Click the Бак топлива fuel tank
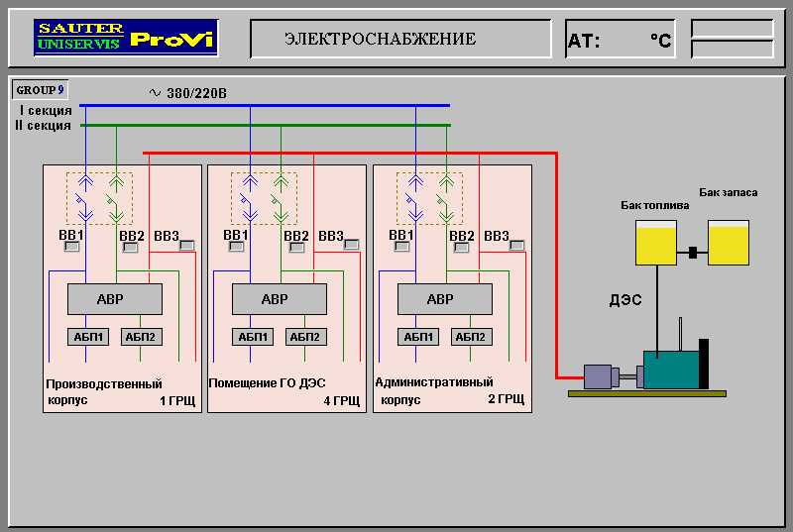The image size is (793, 532). pyautogui.click(x=656, y=243)
